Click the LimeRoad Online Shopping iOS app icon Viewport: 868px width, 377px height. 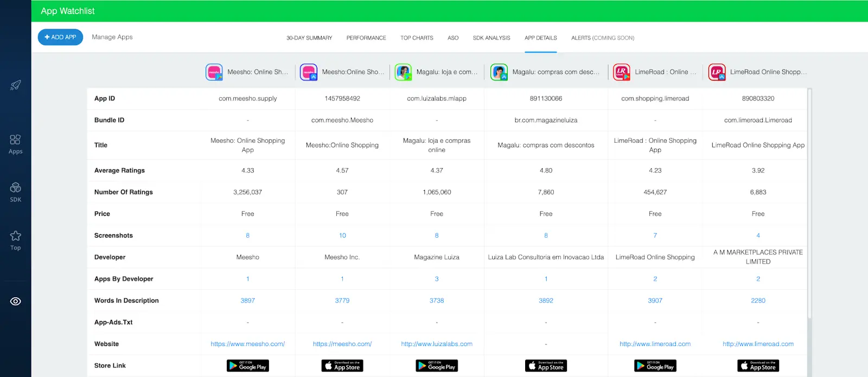(717, 72)
